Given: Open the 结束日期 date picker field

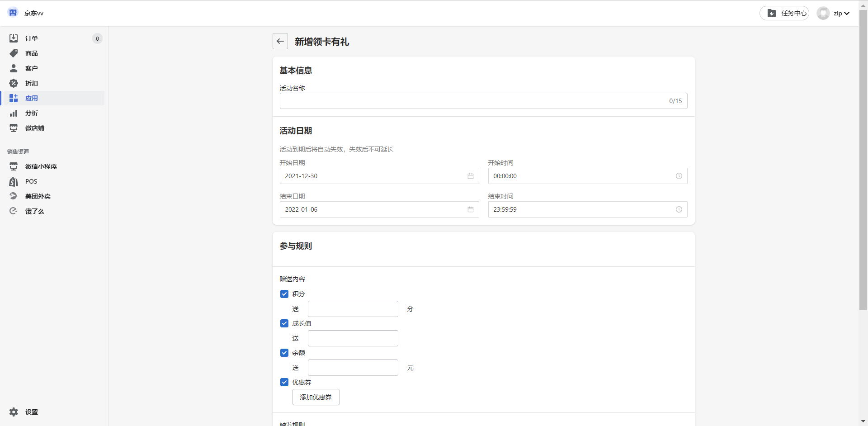Looking at the screenshot, I should click(x=379, y=209).
